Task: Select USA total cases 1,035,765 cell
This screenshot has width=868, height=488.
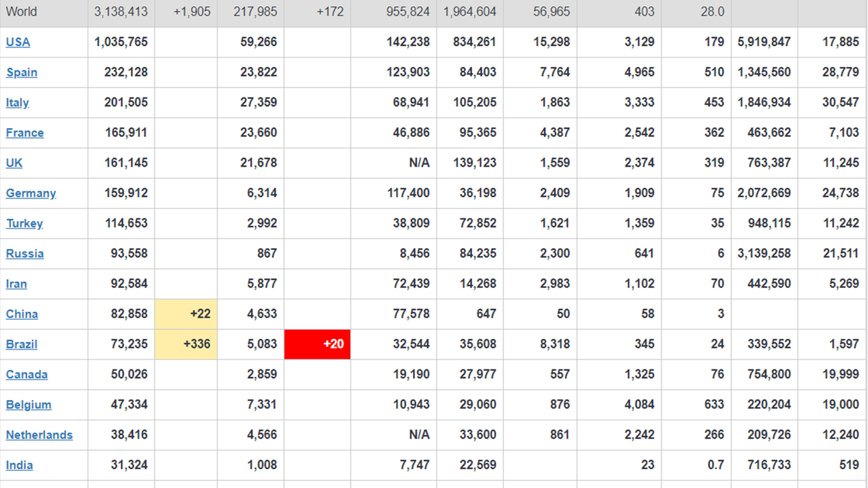Action: (121, 42)
